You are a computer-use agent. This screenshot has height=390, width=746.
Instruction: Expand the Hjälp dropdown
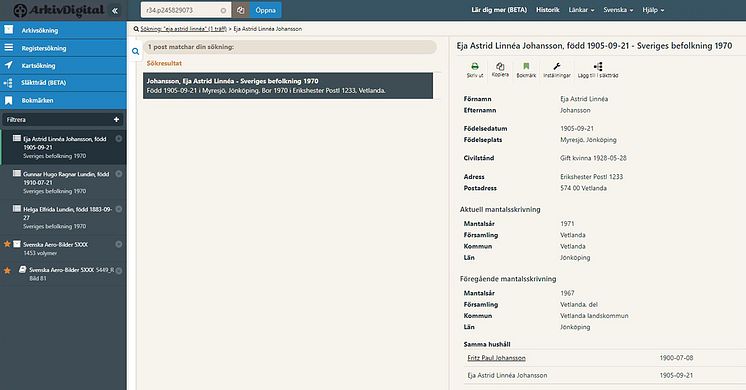pos(653,10)
